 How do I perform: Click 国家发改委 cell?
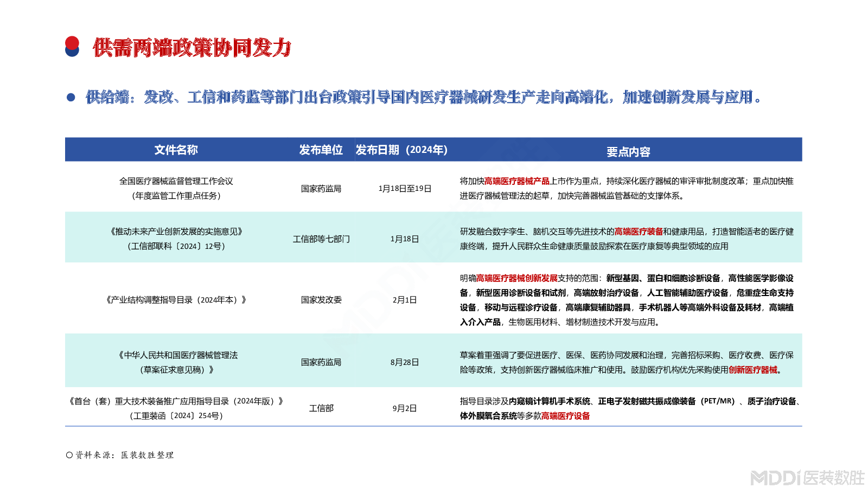(321, 300)
